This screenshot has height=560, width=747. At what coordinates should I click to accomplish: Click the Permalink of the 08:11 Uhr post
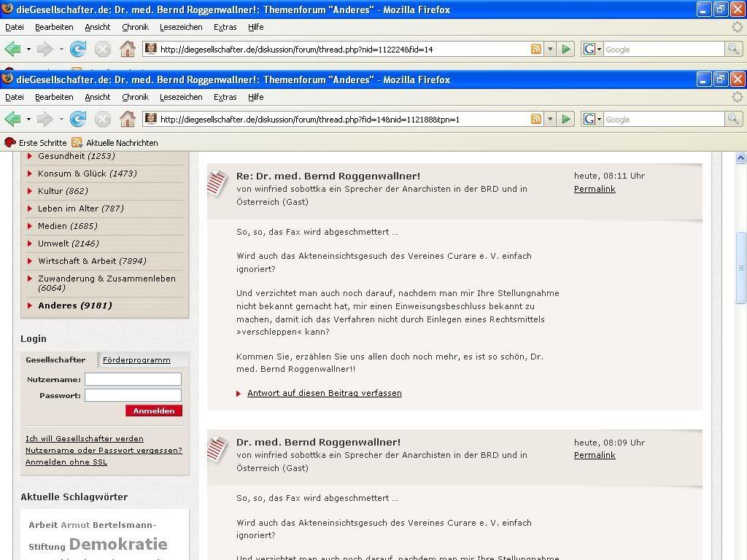[595, 189]
